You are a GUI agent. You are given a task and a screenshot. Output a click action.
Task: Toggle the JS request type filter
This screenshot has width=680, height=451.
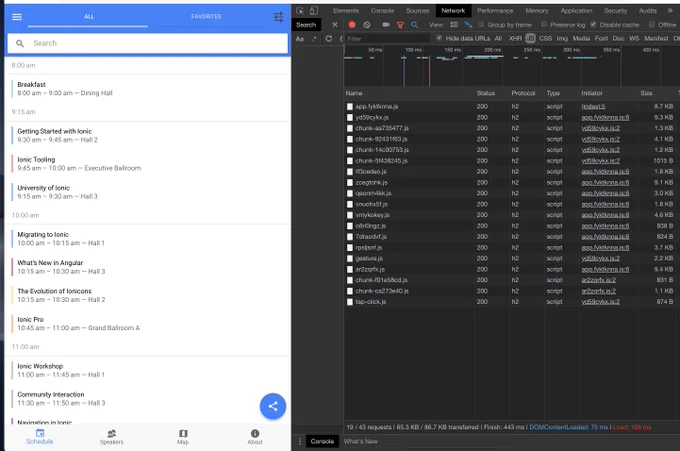[530, 39]
